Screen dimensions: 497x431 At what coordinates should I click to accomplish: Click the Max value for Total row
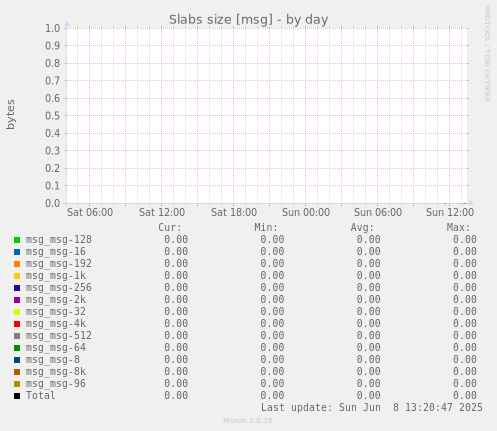point(465,396)
